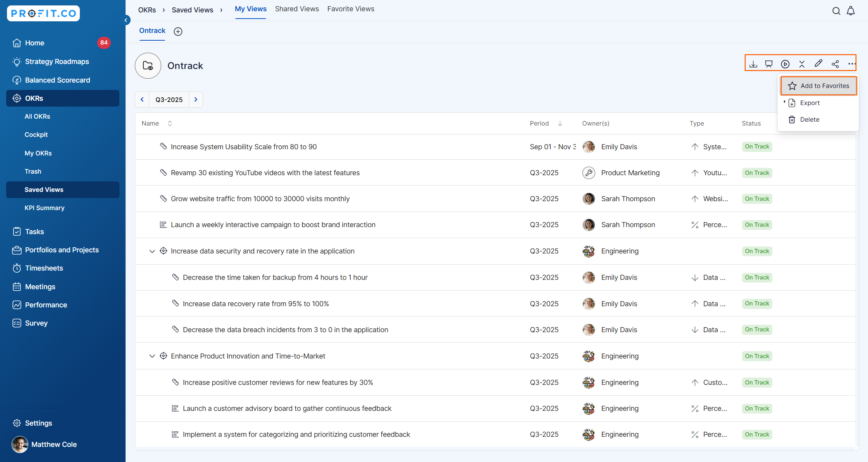Collapse 'Enhance Product Innovation and Time-to-Market' row
The width and height of the screenshot is (868, 462).
pyautogui.click(x=152, y=356)
